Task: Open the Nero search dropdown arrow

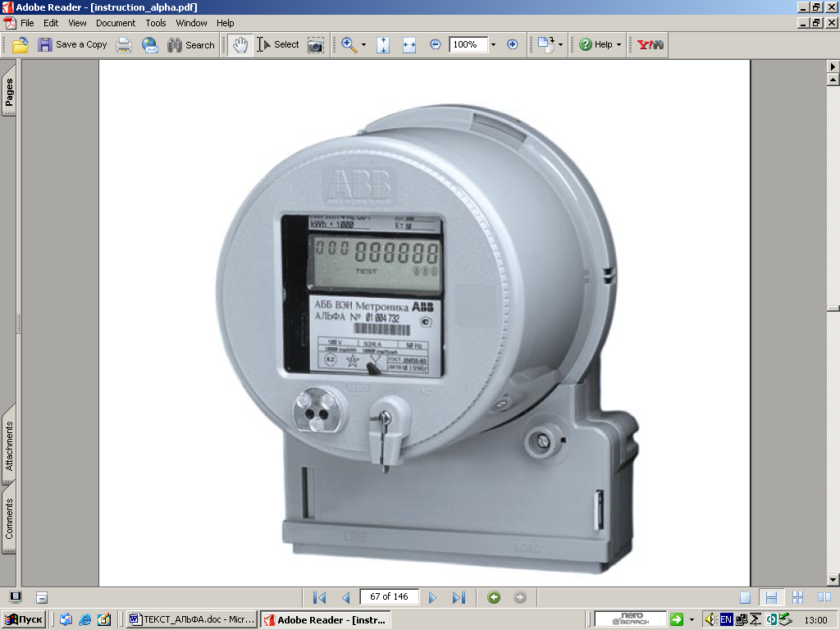Action: (x=692, y=620)
